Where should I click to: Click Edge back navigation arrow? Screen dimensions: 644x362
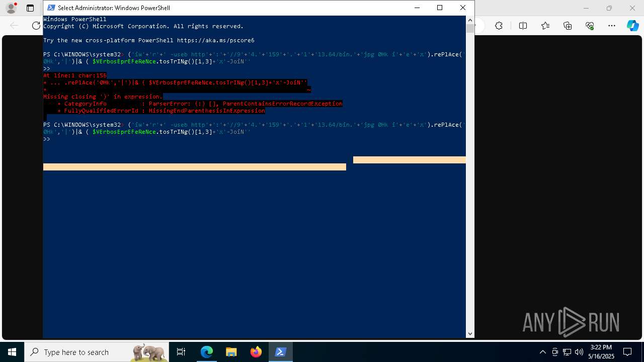pyautogui.click(x=14, y=26)
